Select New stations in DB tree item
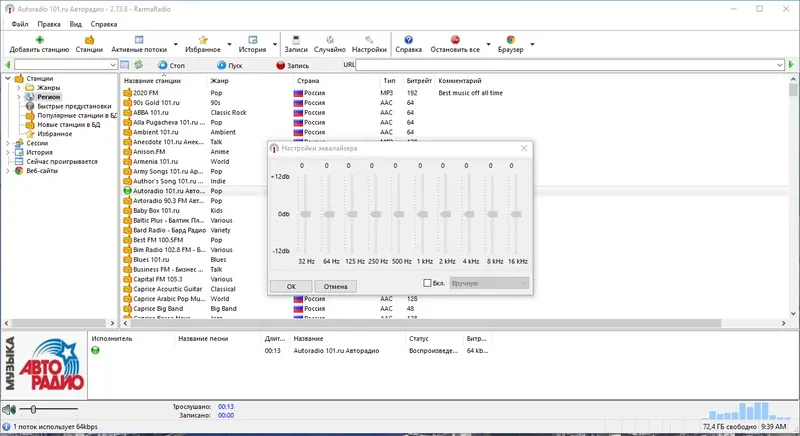 [69, 124]
